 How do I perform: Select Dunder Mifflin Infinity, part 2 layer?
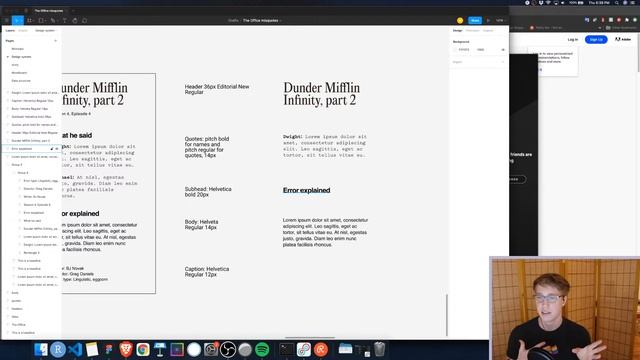tap(31, 141)
